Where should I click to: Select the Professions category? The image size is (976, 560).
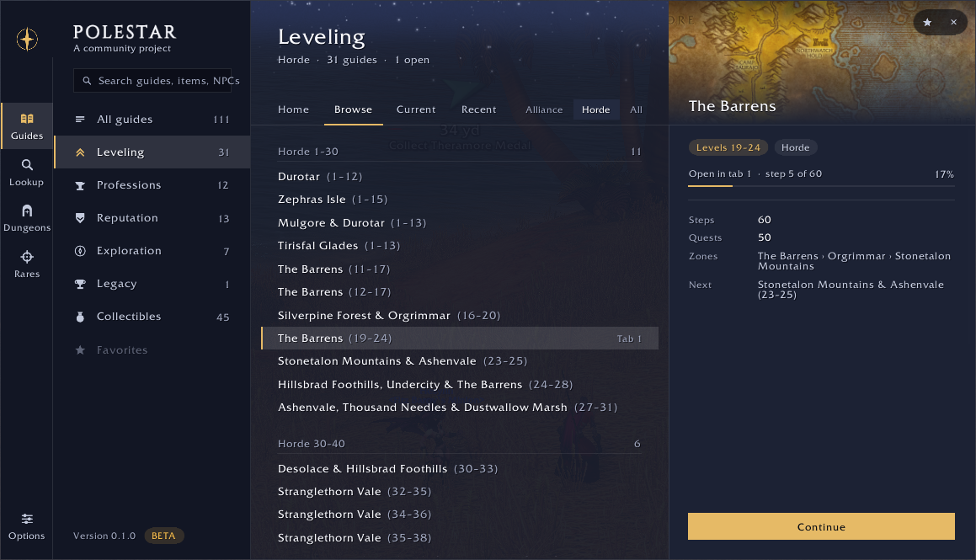point(152,185)
